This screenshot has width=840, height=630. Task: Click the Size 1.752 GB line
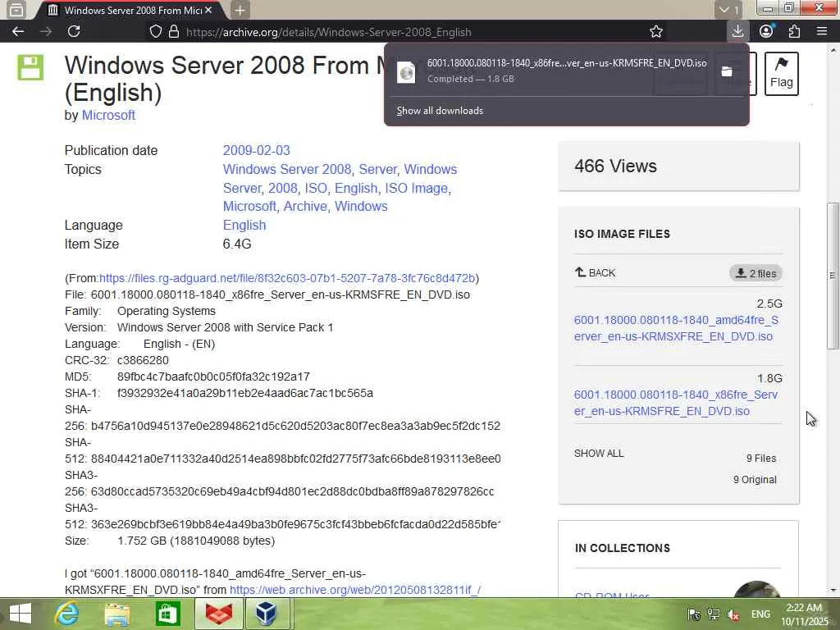point(170,541)
